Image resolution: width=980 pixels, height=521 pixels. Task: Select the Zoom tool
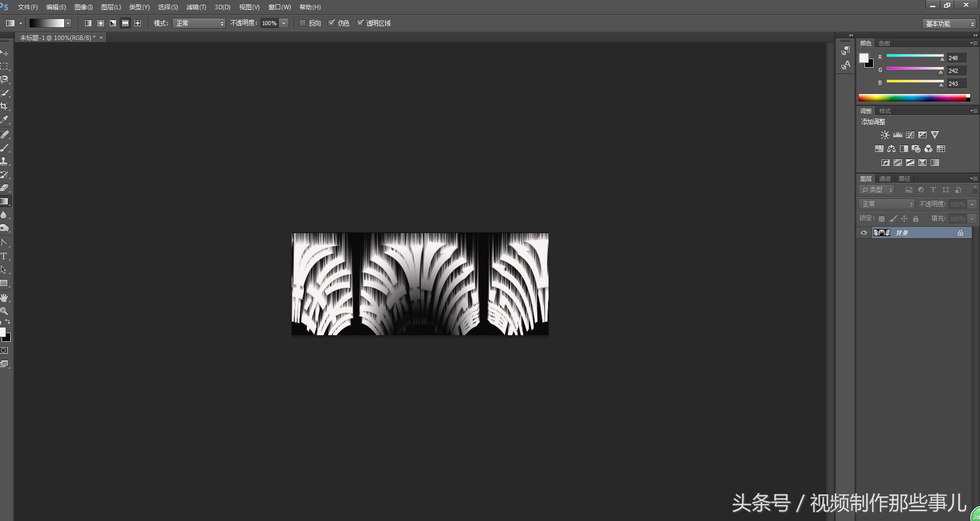pyautogui.click(x=4, y=311)
